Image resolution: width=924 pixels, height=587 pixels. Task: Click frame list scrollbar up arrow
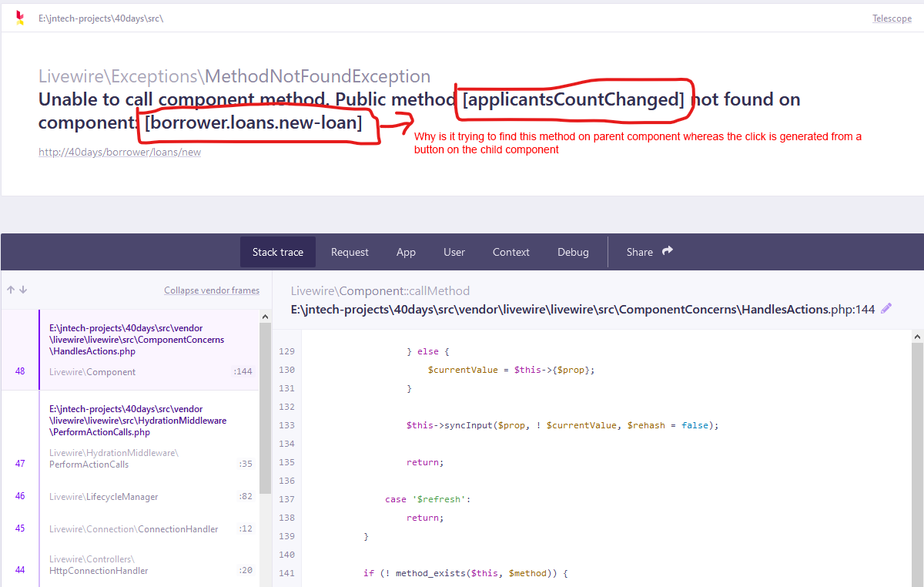[266, 317]
